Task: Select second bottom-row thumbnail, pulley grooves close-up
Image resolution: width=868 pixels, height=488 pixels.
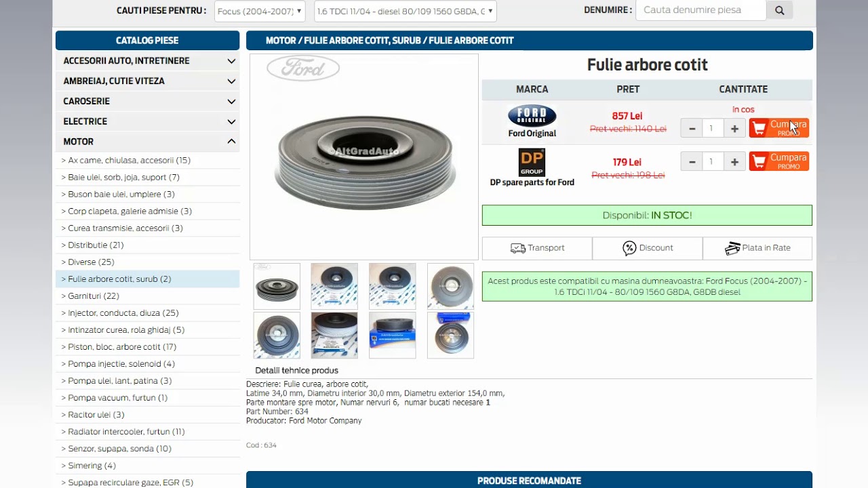Action: click(334, 335)
